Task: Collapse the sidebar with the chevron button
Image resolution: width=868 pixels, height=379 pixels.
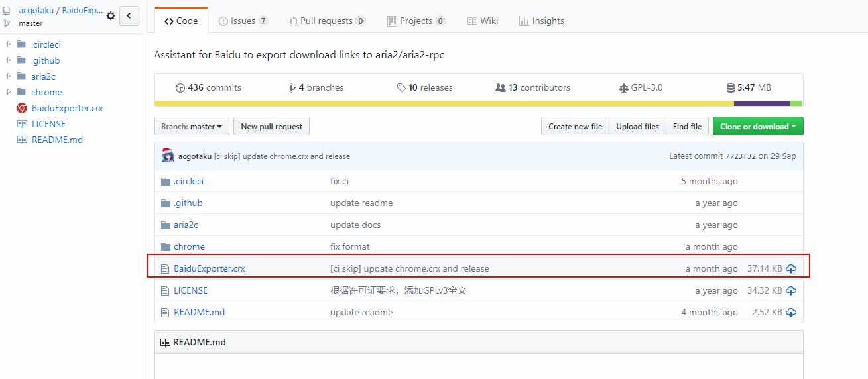Action: (129, 16)
